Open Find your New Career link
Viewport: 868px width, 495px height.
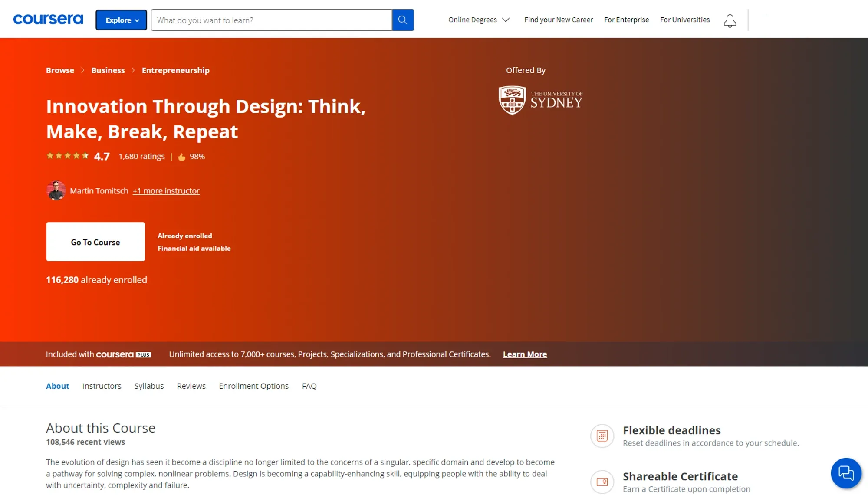click(558, 20)
